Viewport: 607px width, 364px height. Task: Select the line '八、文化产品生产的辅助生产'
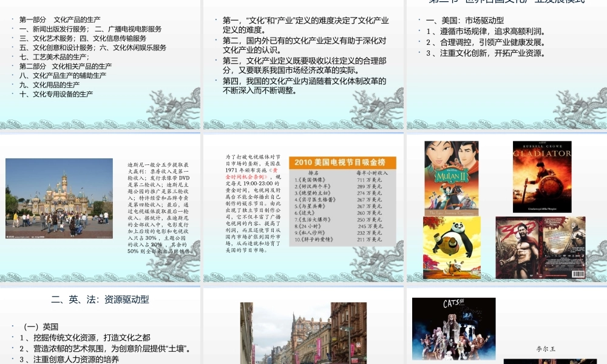[63, 75]
